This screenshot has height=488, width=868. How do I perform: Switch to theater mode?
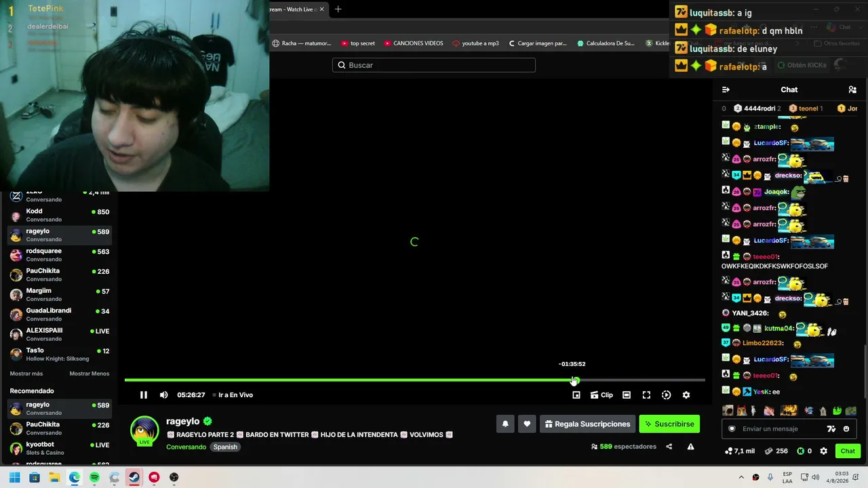627,395
